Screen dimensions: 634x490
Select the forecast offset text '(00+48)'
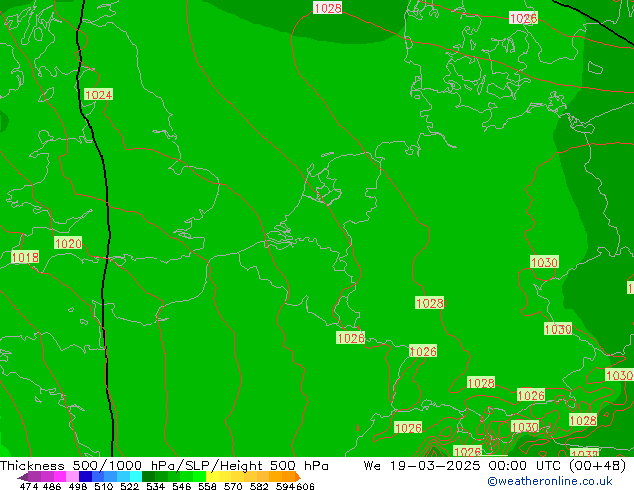click(x=597, y=465)
